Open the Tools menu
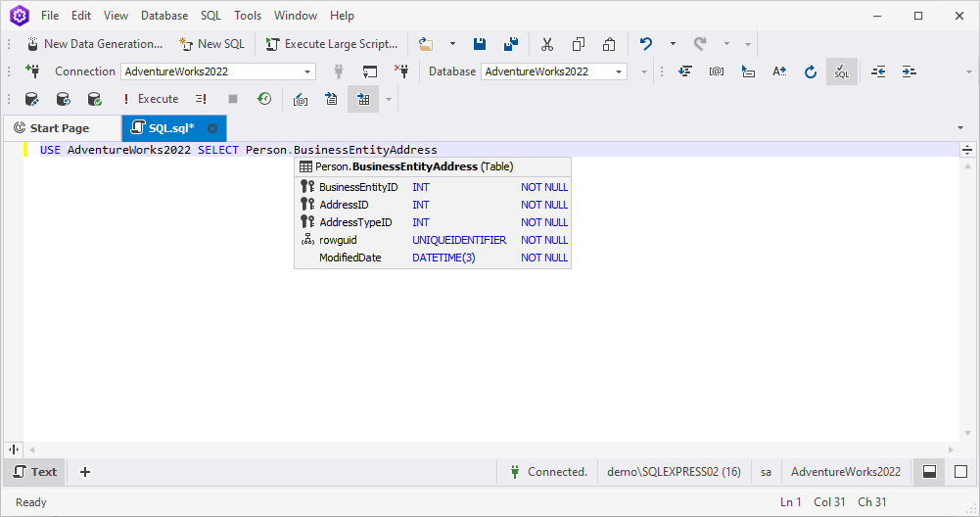980x517 pixels. pos(248,16)
